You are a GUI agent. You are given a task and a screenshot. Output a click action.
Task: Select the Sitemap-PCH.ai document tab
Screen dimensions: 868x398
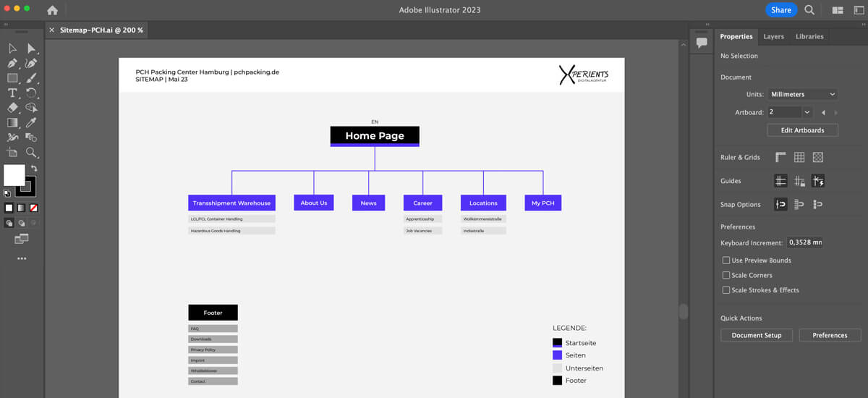click(101, 30)
